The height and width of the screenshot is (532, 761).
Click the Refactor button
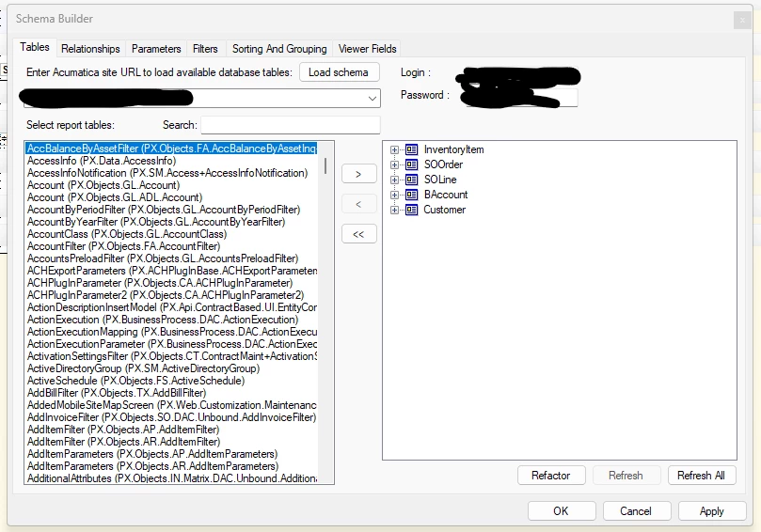coord(551,476)
